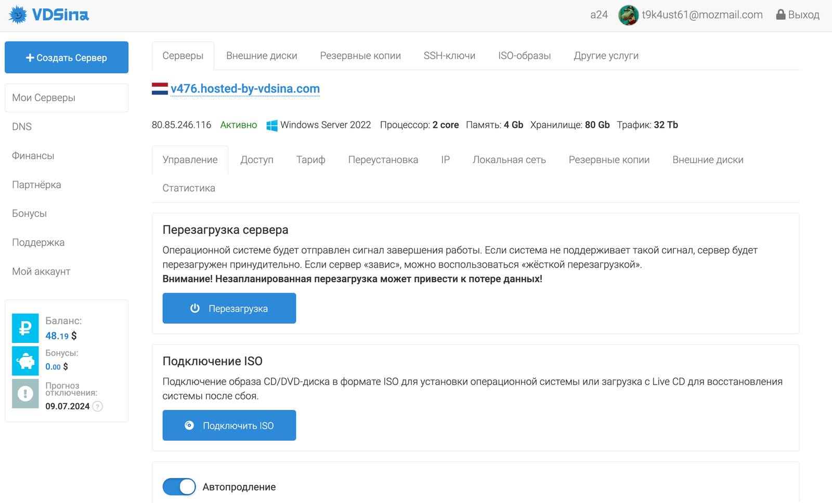The image size is (832, 504).
Task: Click Выход to log out
Action: coord(798,15)
